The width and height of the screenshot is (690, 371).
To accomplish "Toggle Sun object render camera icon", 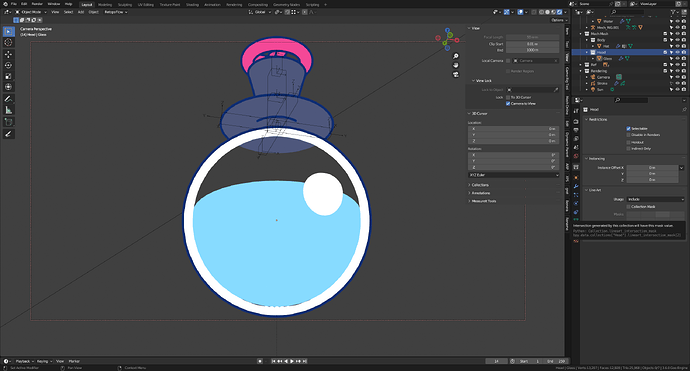I will pyautogui.click(x=683, y=89).
